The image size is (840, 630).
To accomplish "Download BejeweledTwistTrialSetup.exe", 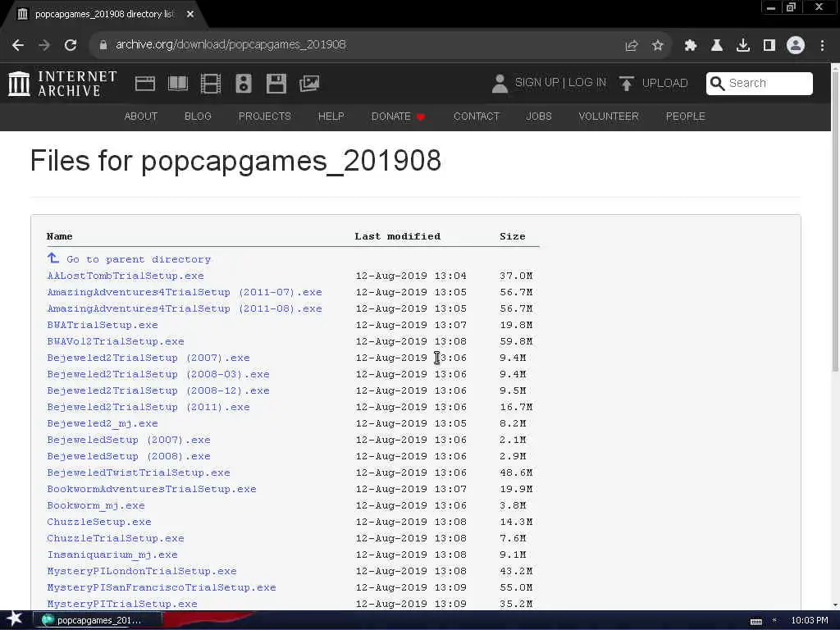I will 138,472.
